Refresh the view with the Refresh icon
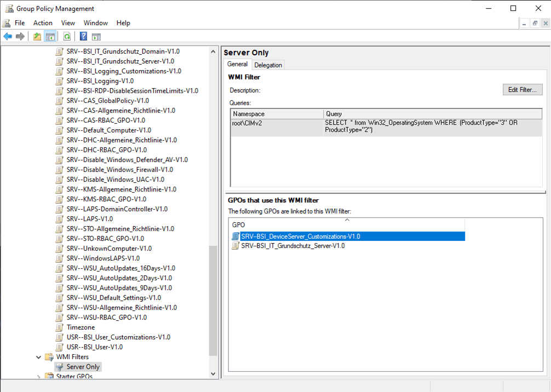Image resolution: width=551 pixels, height=392 pixels. point(67,37)
